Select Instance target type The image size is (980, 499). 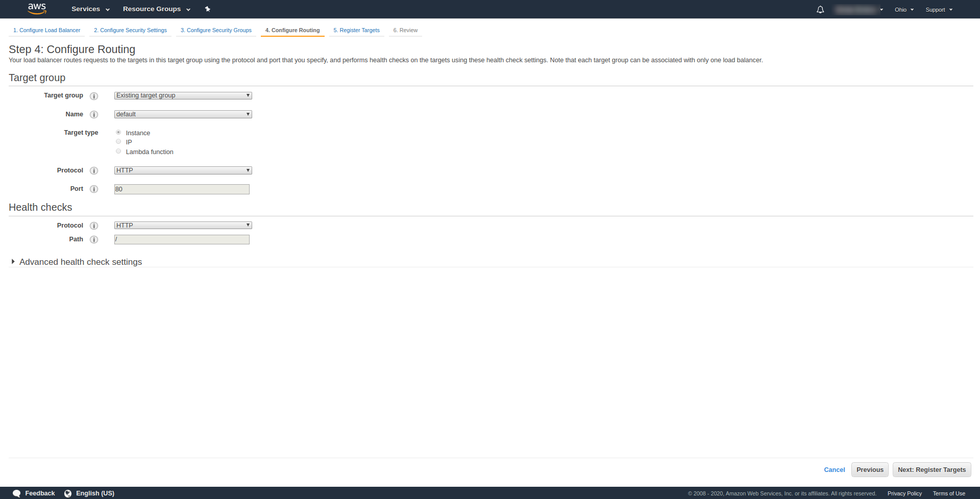coord(118,132)
